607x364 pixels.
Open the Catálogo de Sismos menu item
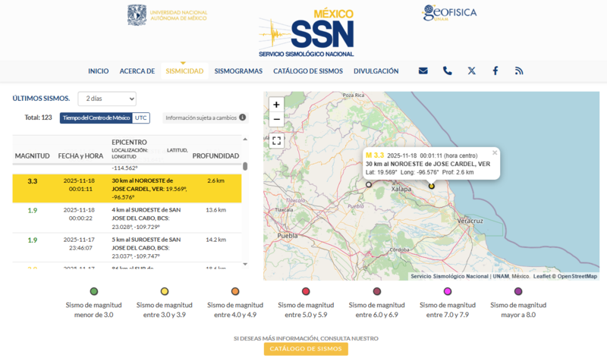click(308, 71)
